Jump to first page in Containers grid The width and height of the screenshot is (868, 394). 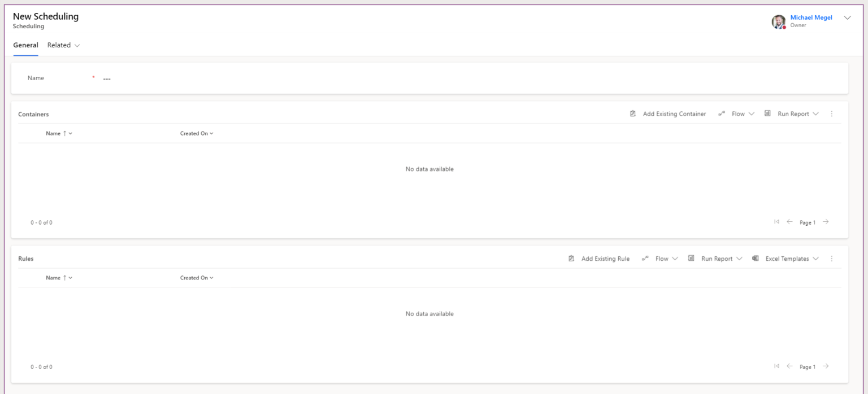776,222
